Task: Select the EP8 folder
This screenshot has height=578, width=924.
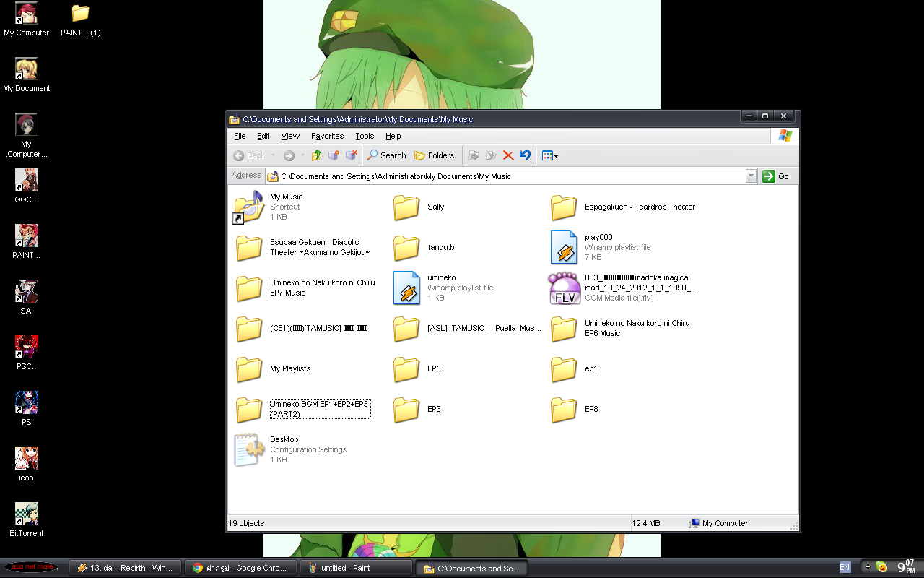Action: (x=564, y=410)
